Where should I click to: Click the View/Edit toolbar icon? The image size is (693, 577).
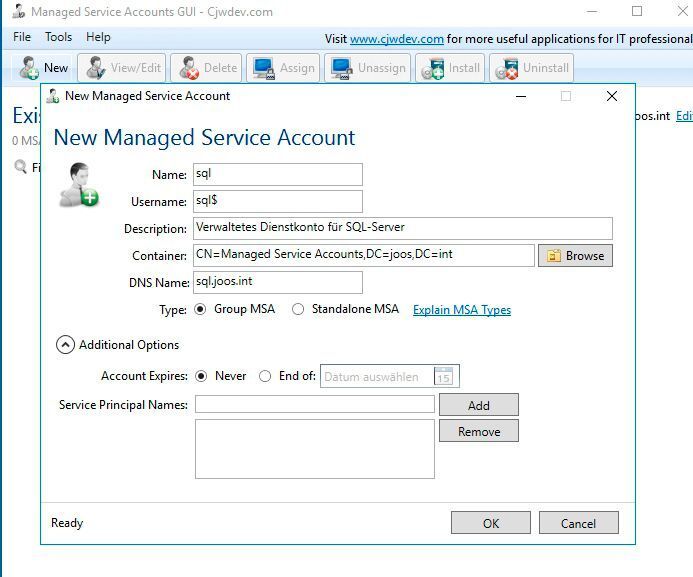[96, 68]
